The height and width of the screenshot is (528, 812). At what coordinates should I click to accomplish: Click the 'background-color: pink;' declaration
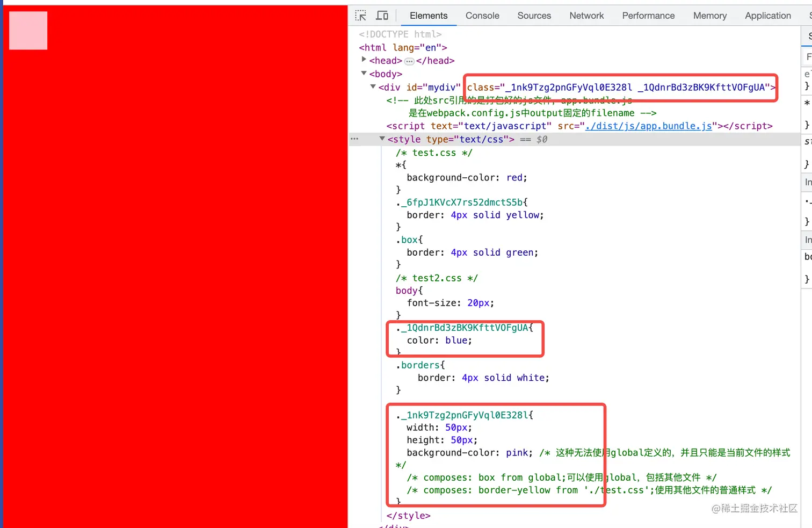(x=469, y=452)
